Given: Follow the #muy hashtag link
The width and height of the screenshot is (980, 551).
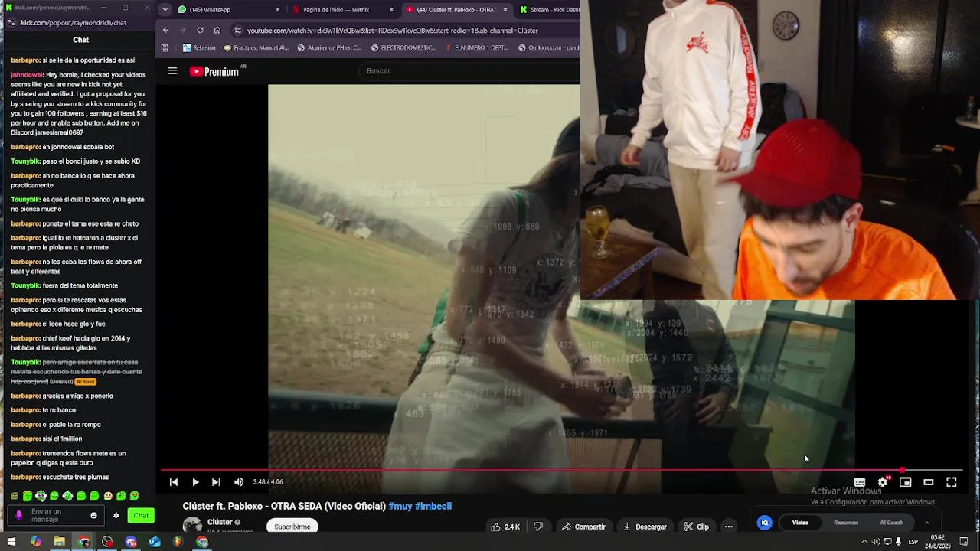Looking at the screenshot, I should (x=400, y=506).
